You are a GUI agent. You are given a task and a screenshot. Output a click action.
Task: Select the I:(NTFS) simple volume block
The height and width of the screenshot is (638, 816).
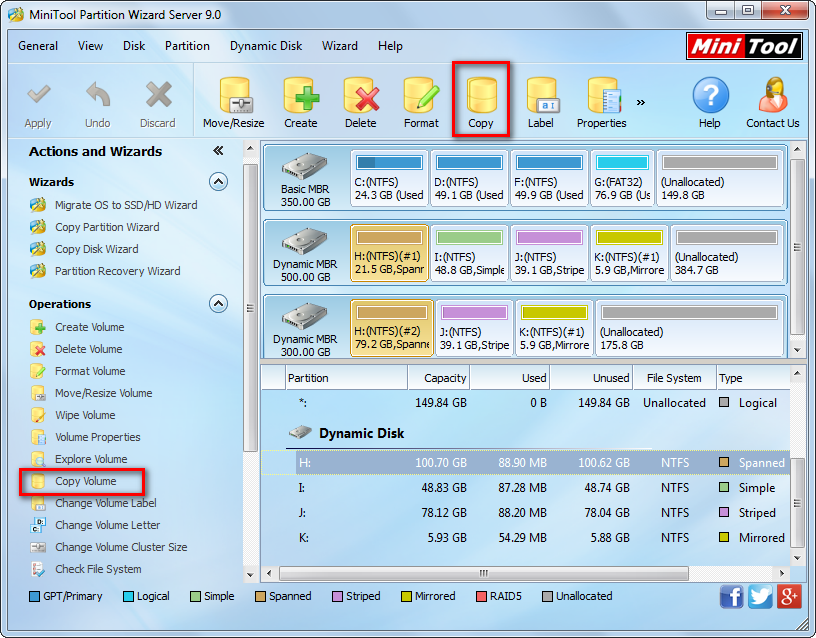pos(469,253)
